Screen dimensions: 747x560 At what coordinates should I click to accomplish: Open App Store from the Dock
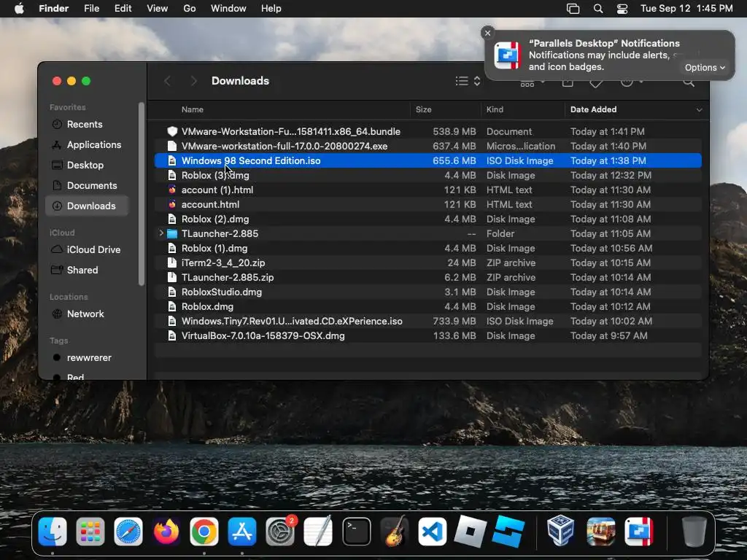[x=242, y=531]
